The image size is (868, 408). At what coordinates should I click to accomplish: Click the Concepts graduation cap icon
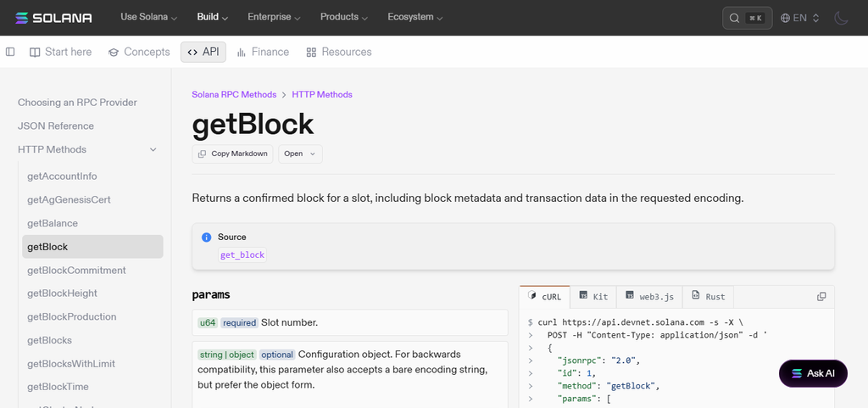114,52
